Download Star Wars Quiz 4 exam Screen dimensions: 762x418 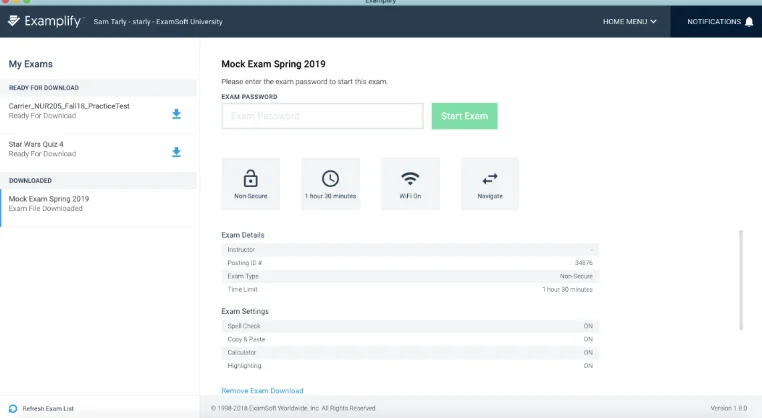pos(177,152)
